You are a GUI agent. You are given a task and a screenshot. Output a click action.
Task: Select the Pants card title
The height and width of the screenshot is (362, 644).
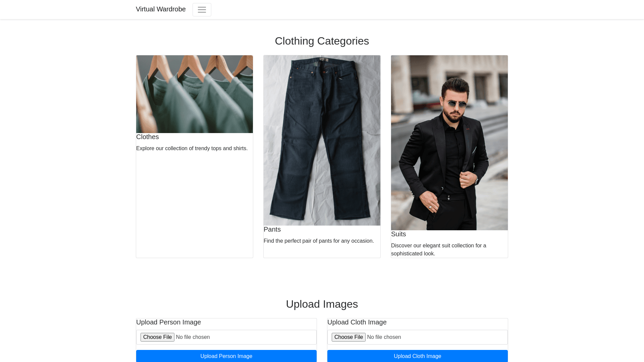coord(272,230)
